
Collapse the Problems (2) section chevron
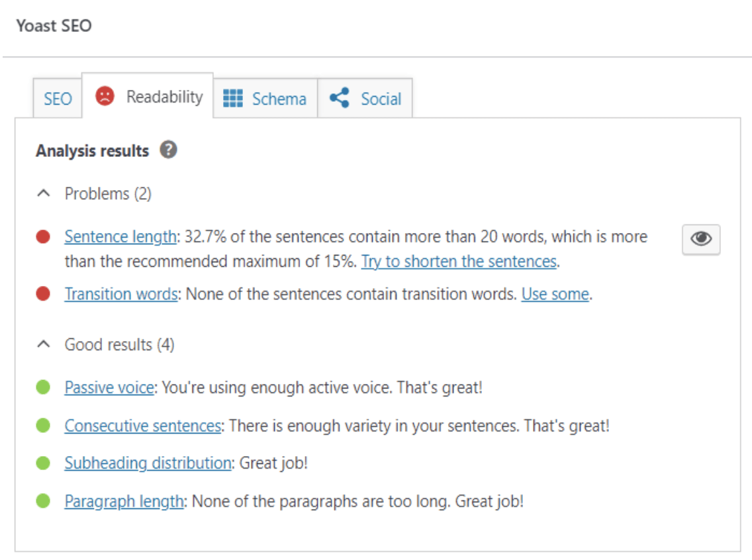tap(44, 194)
